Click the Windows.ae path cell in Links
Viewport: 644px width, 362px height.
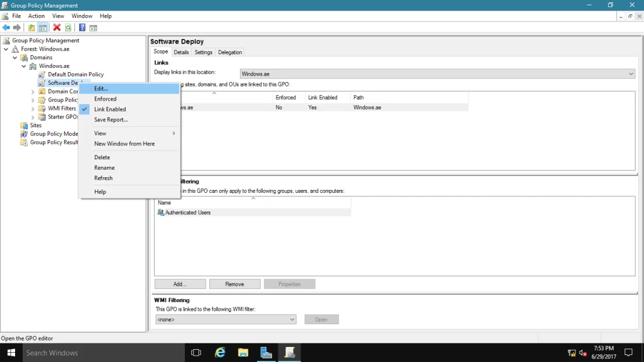367,107
